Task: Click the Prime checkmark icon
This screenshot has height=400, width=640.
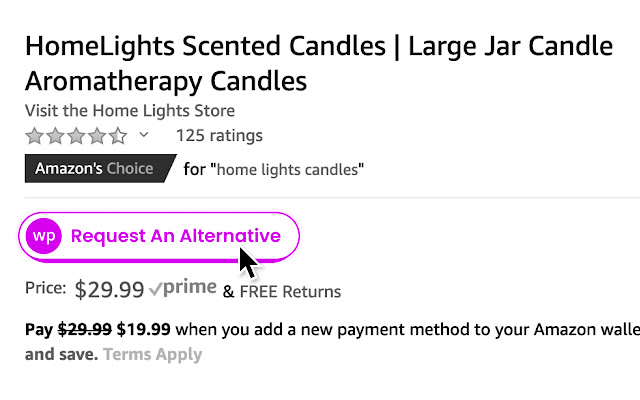Action: point(156,290)
